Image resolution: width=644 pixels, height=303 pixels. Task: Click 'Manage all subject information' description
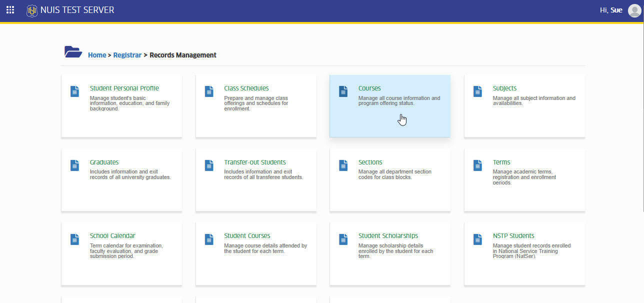[534, 101]
